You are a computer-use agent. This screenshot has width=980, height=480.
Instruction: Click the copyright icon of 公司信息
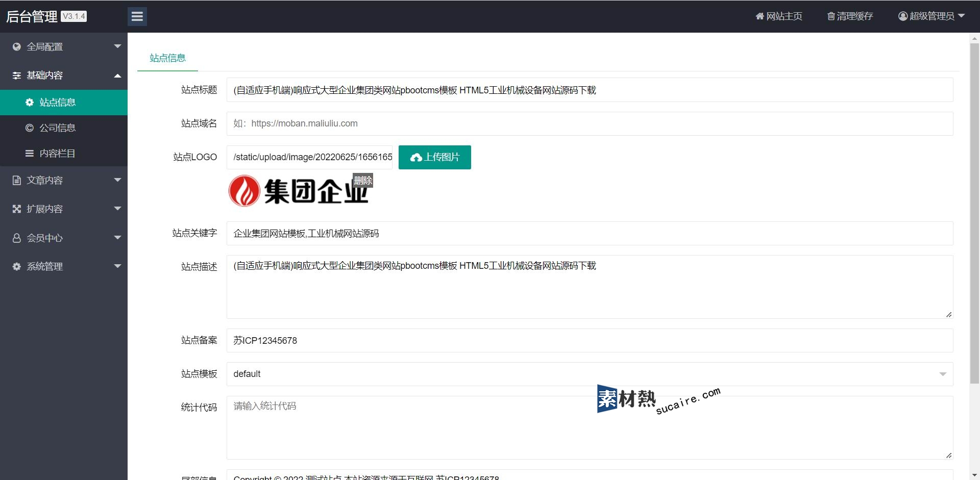[30, 128]
